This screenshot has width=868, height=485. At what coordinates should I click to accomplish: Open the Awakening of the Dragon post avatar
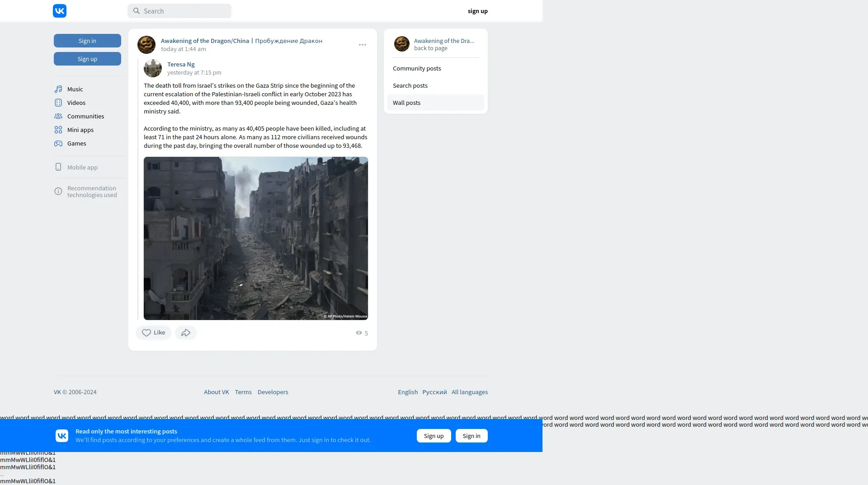click(146, 45)
